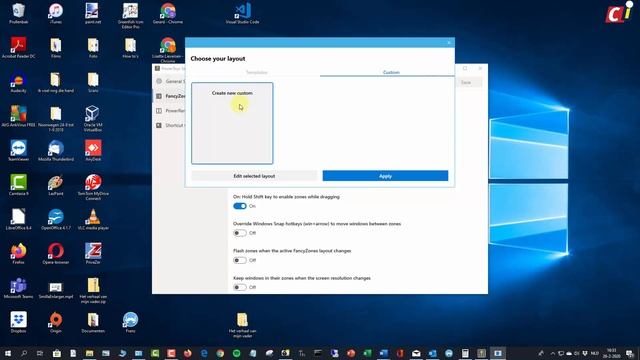Open the Documenten folder icon
The image size is (640, 360).
(93, 322)
